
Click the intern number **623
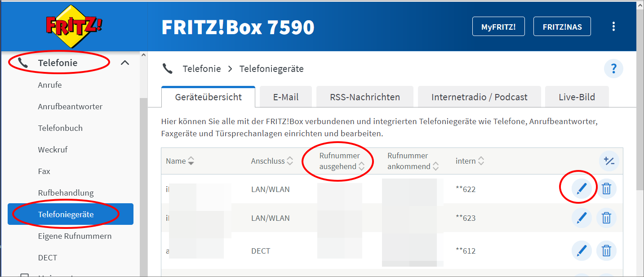[466, 218]
